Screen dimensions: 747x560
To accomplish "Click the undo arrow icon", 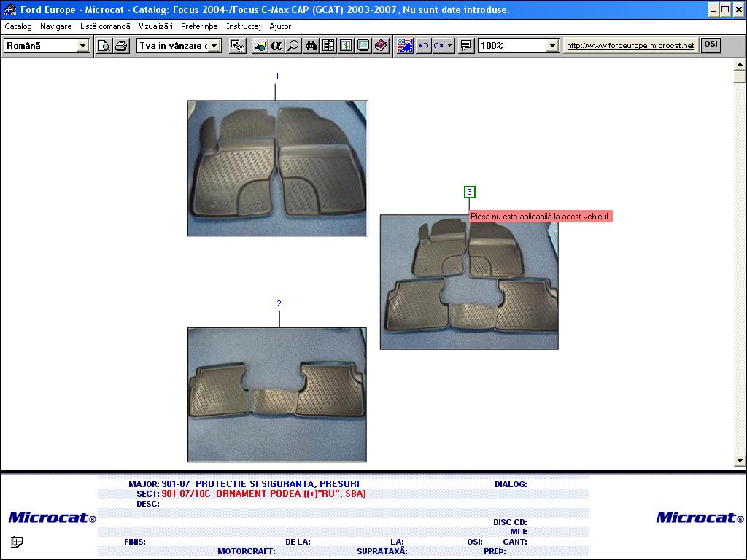I will pos(424,46).
